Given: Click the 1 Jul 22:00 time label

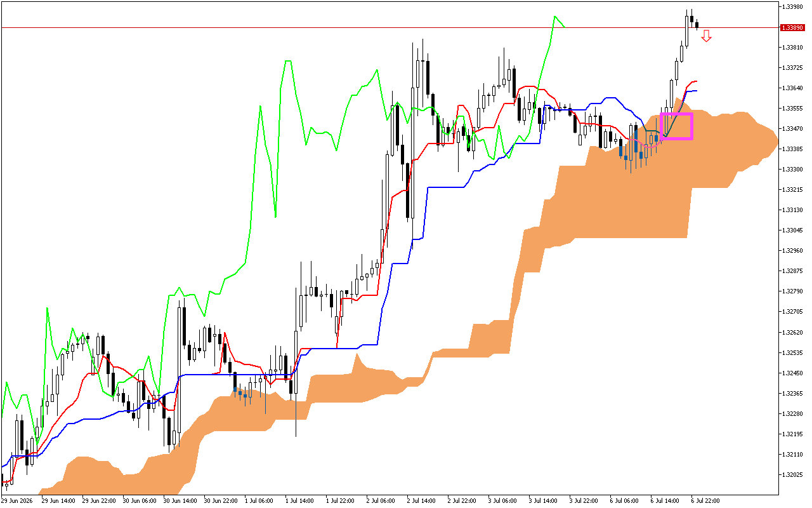Looking at the screenshot, I should tap(340, 501).
